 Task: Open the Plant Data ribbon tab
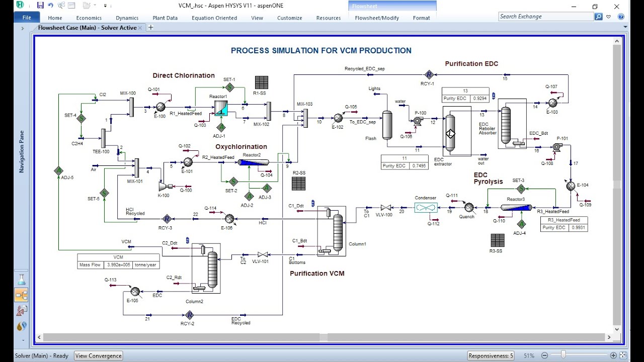[x=165, y=18]
